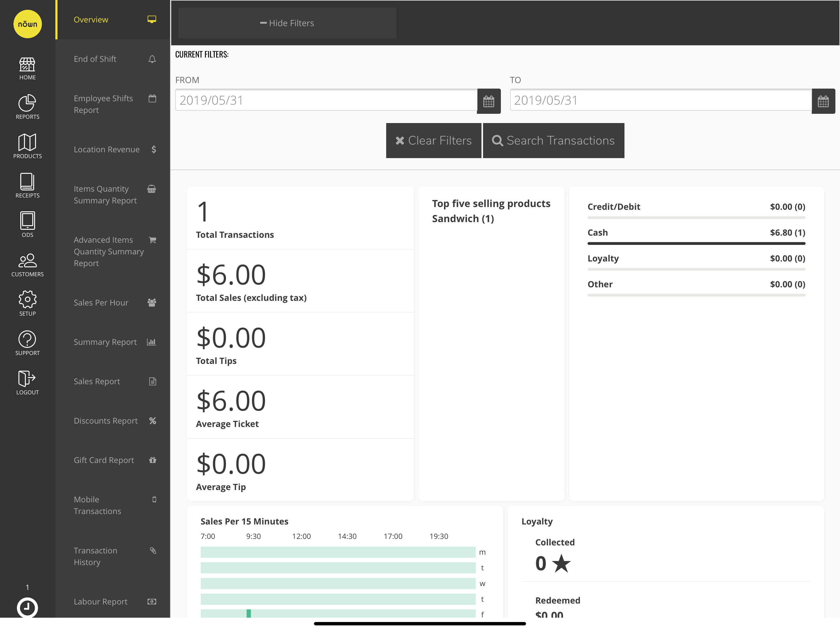Click the Other payment progress bar
The height and width of the screenshot is (630, 840).
pyautogui.click(x=696, y=295)
